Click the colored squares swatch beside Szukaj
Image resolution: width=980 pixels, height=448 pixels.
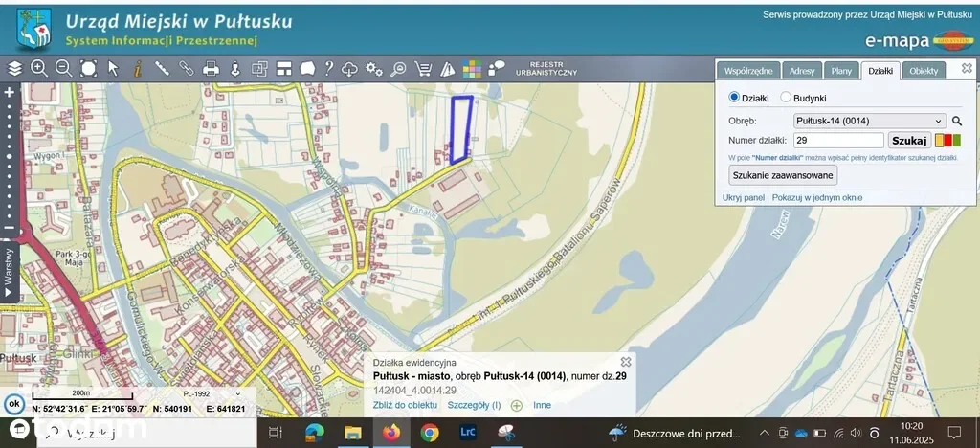tap(947, 140)
